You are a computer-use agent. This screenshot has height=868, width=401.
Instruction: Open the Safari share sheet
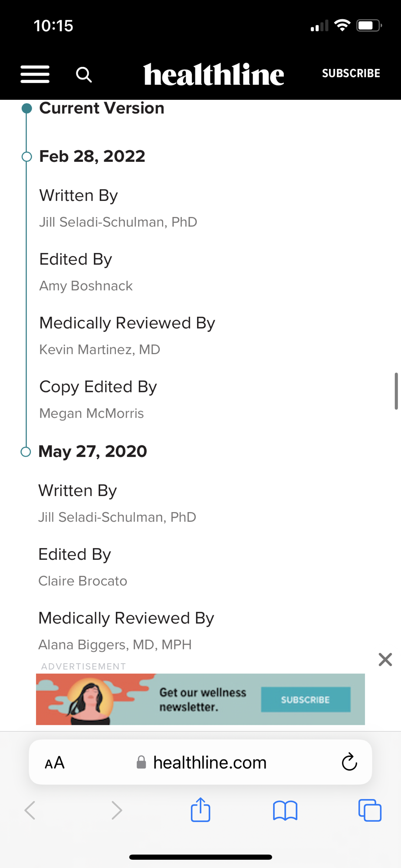click(x=200, y=810)
